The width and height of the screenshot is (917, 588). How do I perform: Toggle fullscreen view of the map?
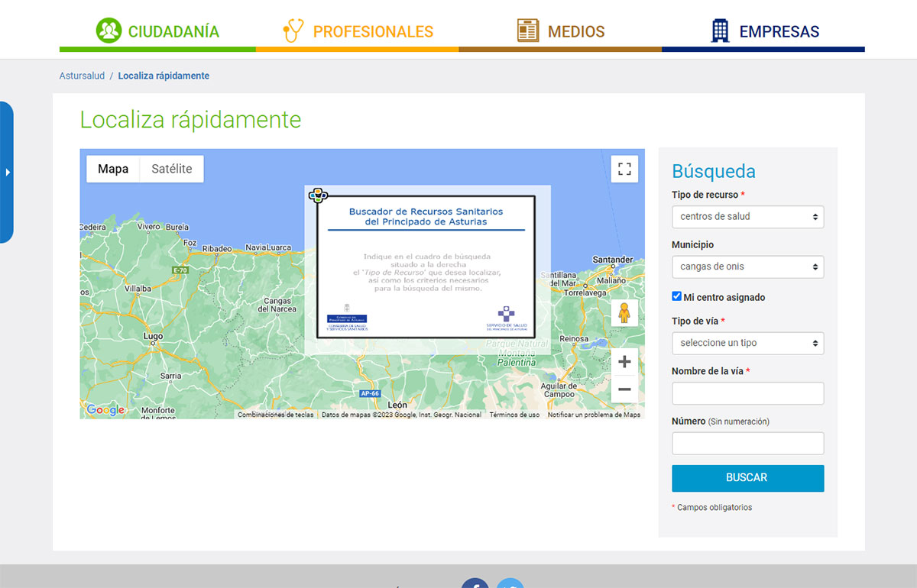(x=624, y=169)
